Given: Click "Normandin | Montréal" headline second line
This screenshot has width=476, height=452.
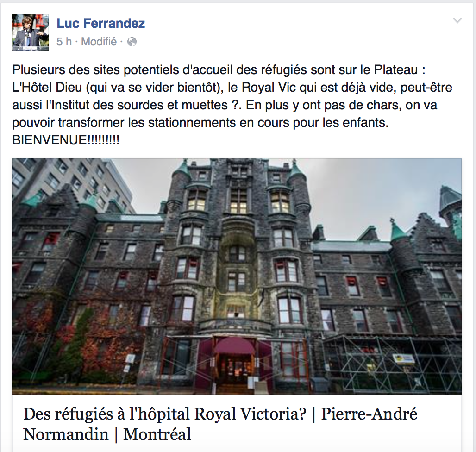Looking at the screenshot, I should point(107,434).
